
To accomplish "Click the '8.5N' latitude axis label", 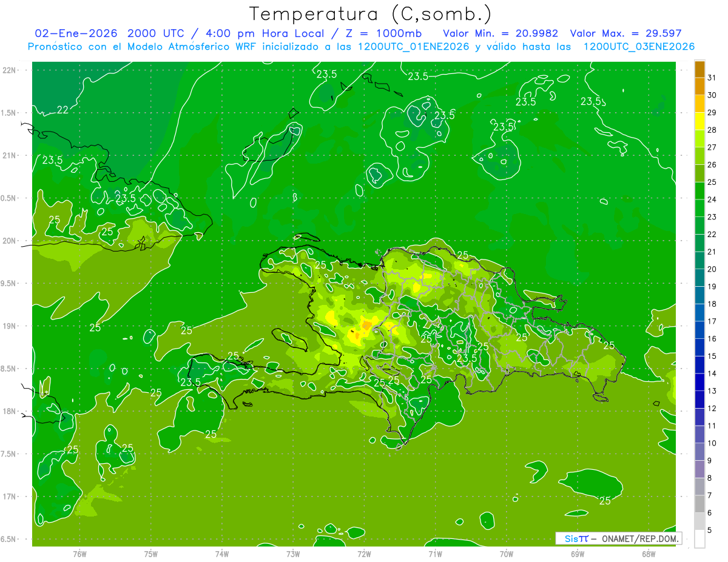I will pos(10,369).
